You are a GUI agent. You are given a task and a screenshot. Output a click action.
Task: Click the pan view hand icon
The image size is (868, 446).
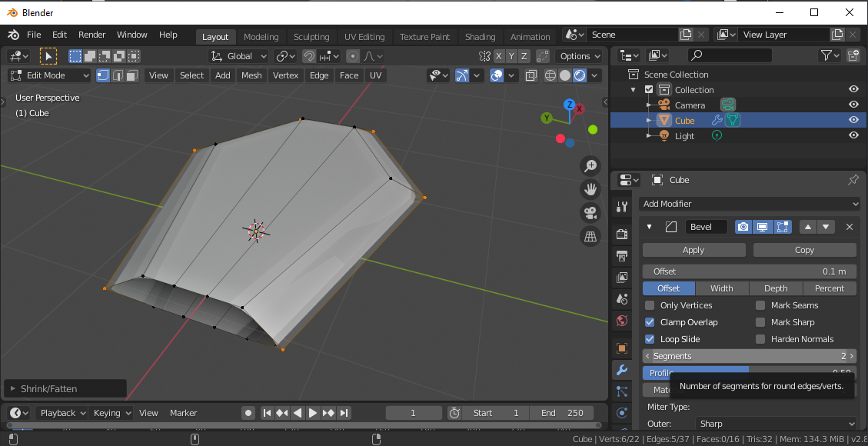pos(590,189)
